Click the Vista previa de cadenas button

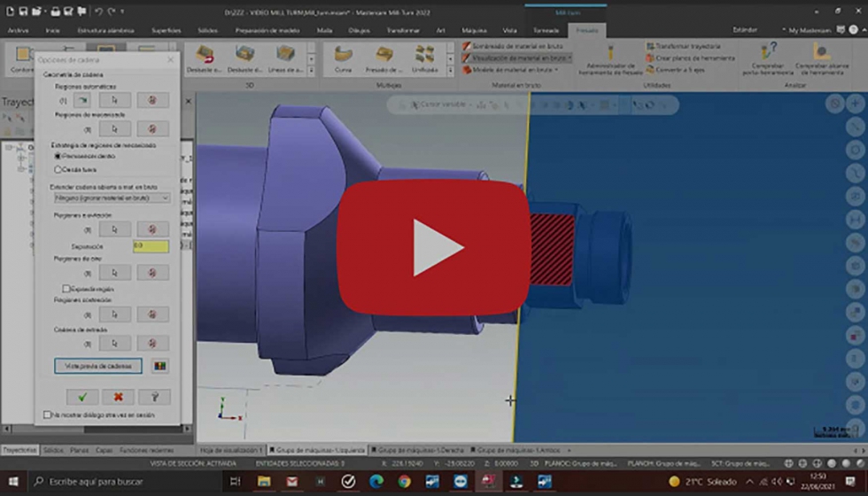[x=97, y=366]
